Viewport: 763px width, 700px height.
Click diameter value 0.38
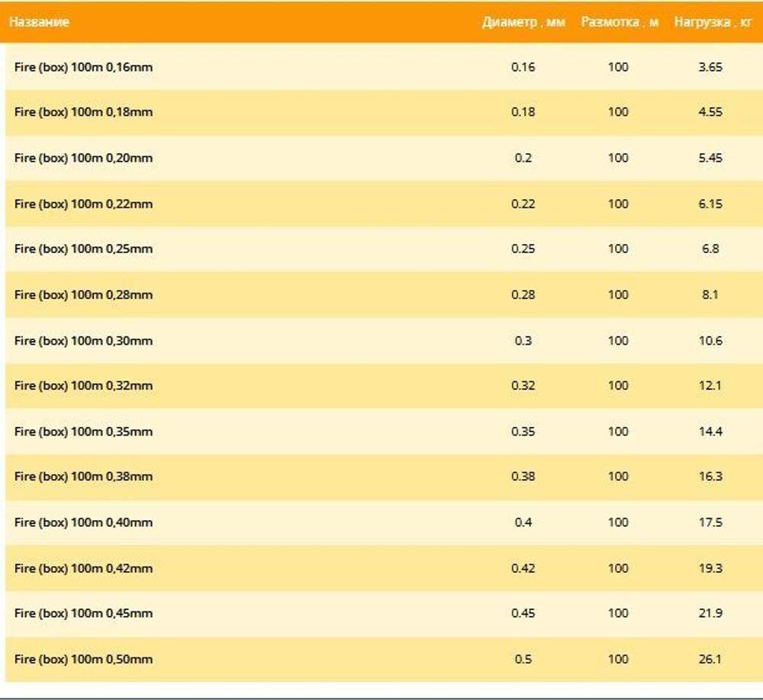[523, 477]
